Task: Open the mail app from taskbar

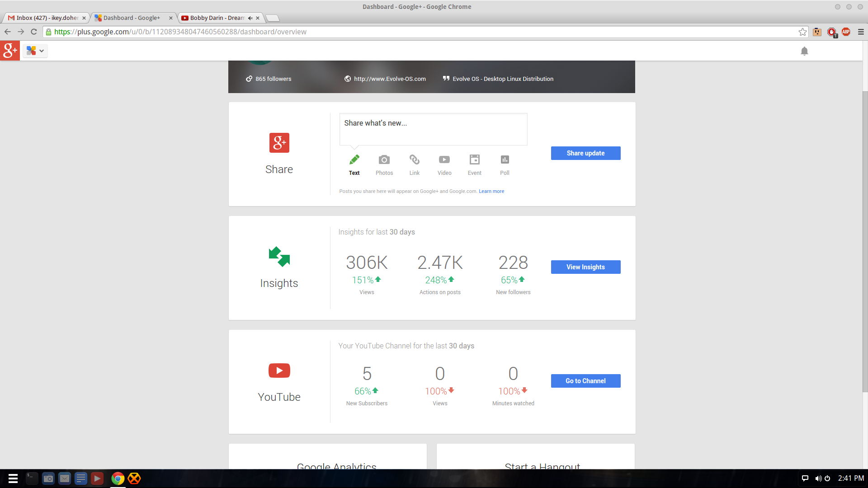Action: click(65, 479)
